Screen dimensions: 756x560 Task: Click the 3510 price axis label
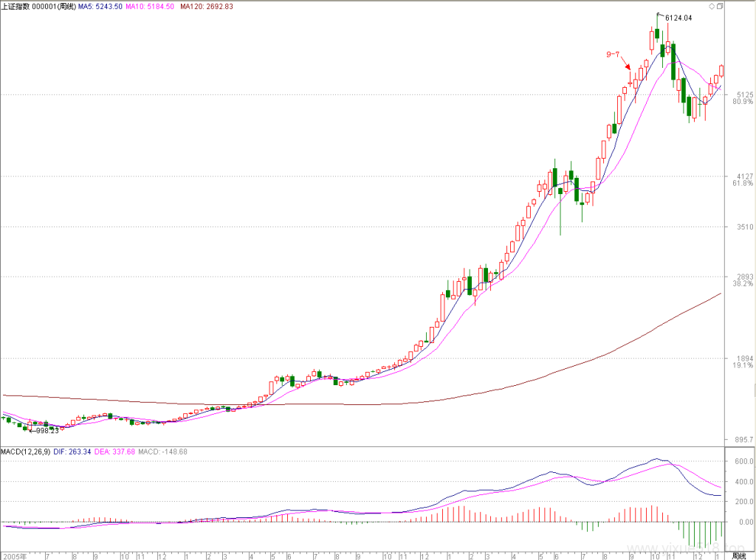click(x=745, y=227)
